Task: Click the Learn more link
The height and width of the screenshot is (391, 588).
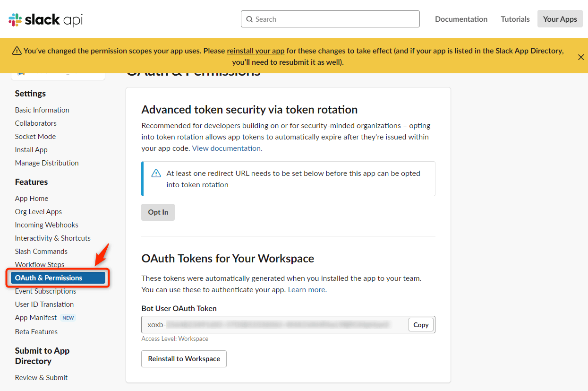Action: pyautogui.click(x=307, y=289)
